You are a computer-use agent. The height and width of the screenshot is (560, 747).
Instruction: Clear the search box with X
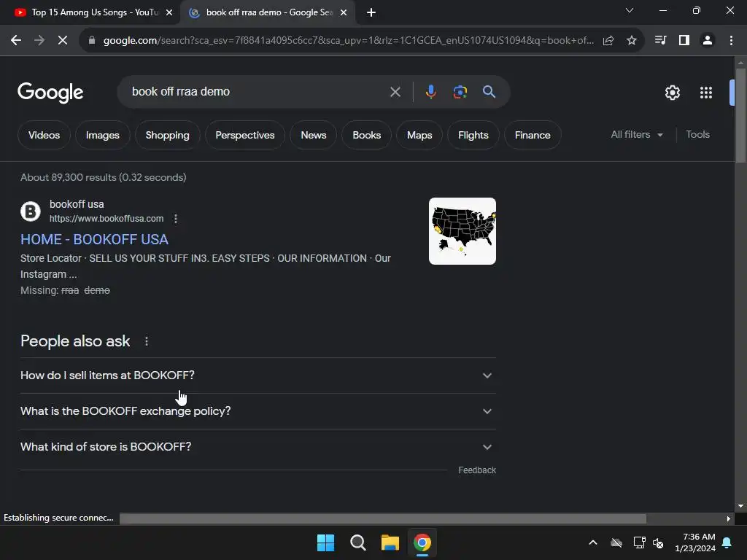coord(395,92)
